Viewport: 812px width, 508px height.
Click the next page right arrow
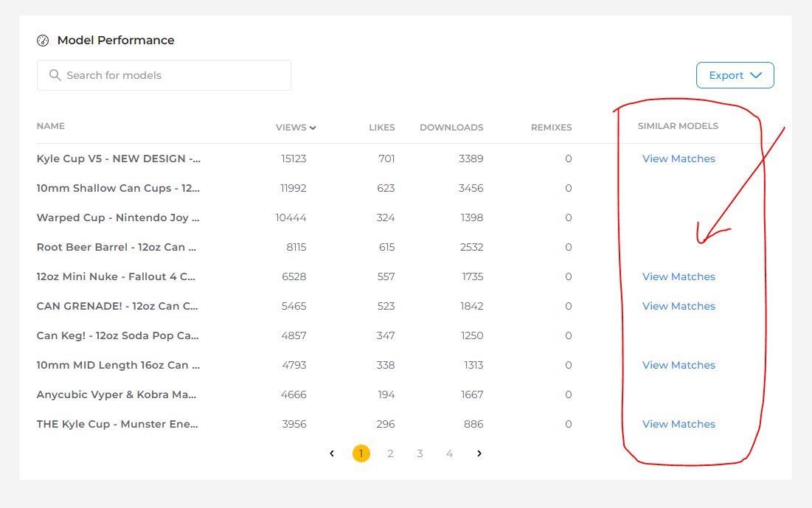click(x=479, y=453)
